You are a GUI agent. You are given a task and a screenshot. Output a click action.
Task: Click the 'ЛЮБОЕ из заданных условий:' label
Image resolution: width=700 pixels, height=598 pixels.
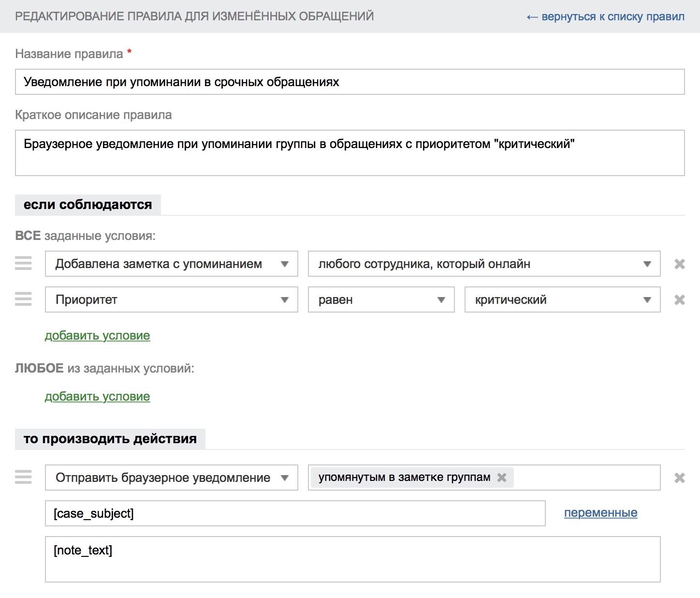[104, 368]
